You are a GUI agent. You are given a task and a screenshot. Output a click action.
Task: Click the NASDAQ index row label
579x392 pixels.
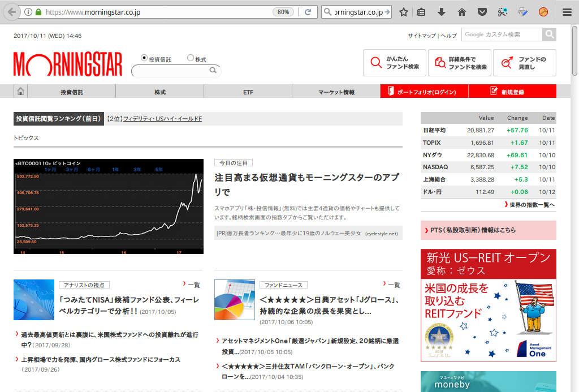click(x=435, y=167)
